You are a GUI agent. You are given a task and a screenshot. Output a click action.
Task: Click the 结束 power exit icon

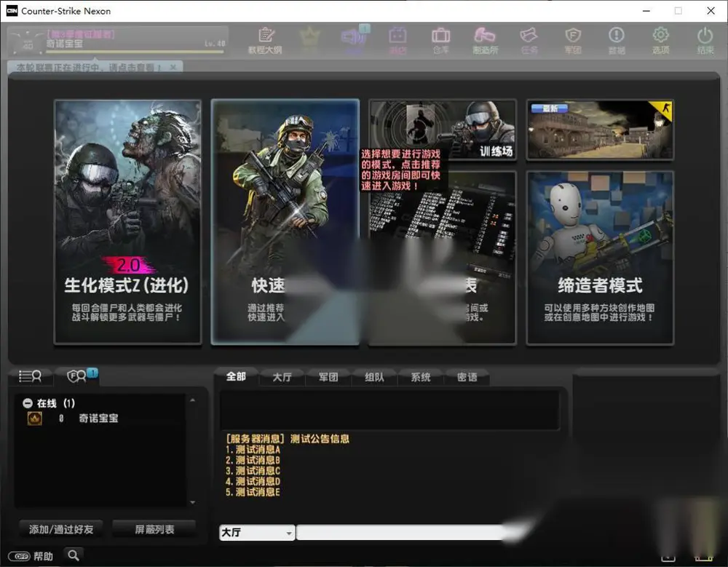point(705,41)
